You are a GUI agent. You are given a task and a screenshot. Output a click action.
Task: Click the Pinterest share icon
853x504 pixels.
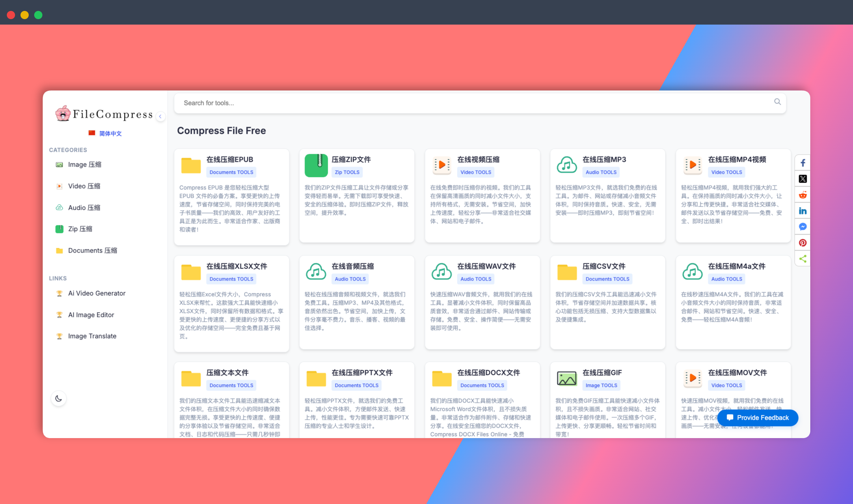(803, 243)
